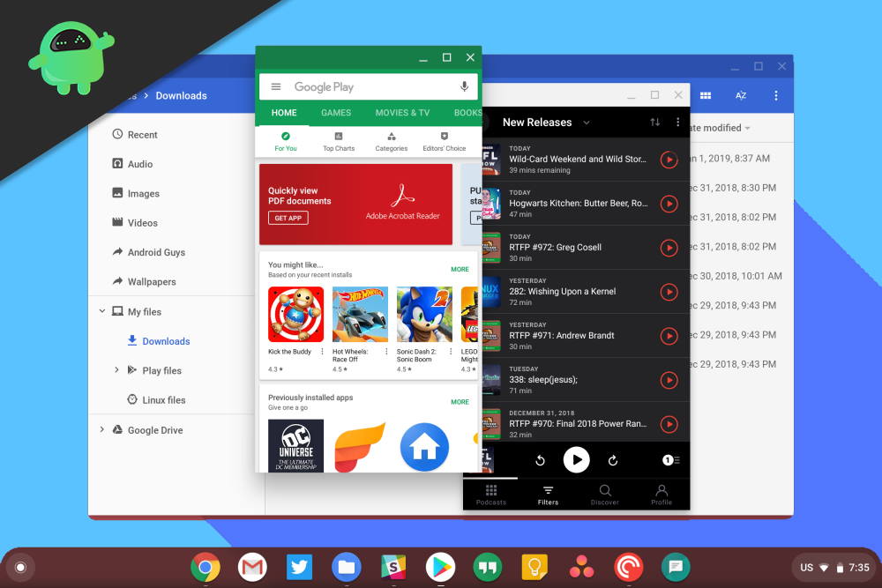The height and width of the screenshot is (588, 882).
Task: Skip forward in the podcast player
Action: point(613,460)
